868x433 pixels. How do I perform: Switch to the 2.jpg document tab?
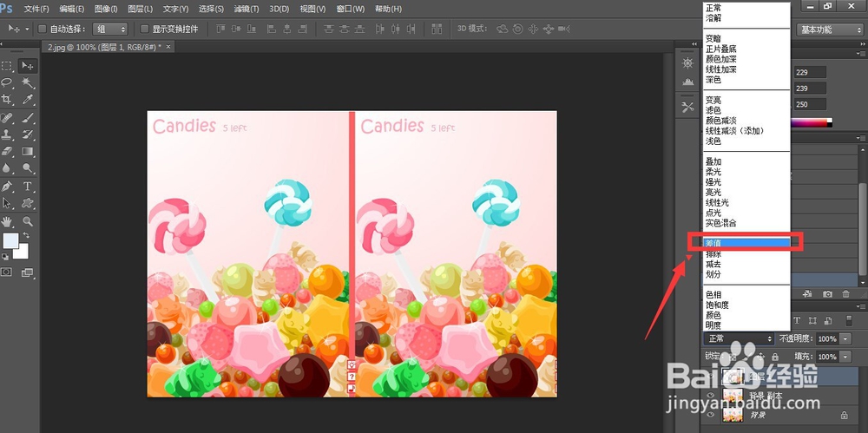[105, 47]
